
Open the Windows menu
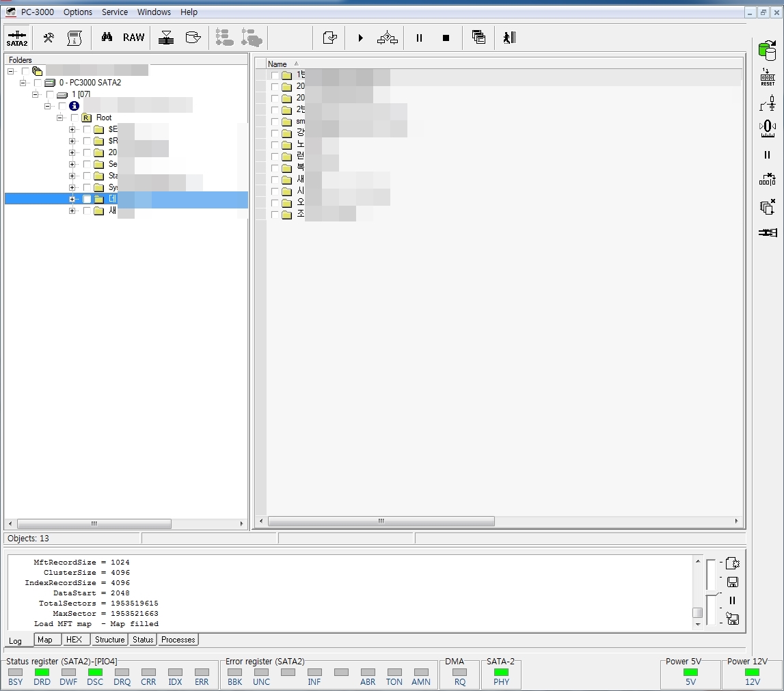coord(154,12)
